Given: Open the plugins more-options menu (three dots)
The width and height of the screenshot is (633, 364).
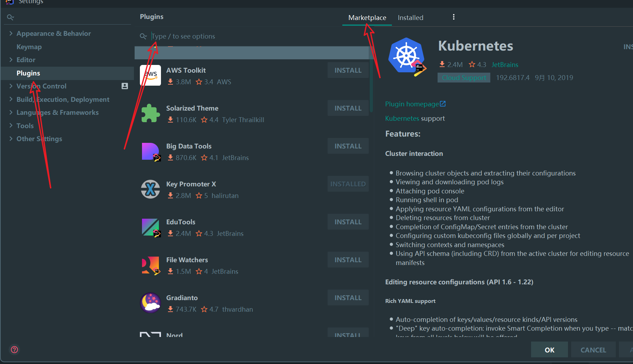Looking at the screenshot, I should (x=454, y=17).
